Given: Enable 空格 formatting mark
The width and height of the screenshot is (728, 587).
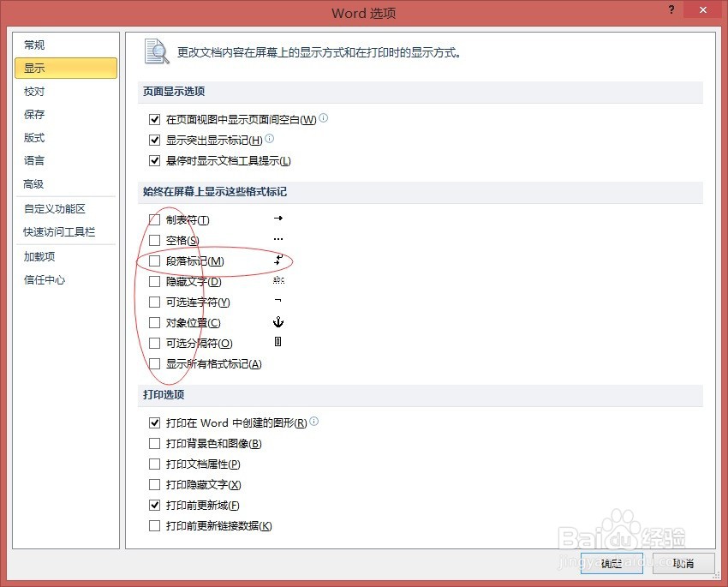Looking at the screenshot, I should (x=155, y=240).
